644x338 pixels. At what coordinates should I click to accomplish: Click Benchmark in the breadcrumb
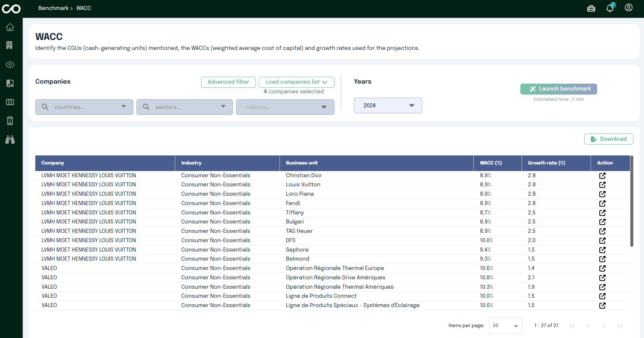tap(53, 8)
